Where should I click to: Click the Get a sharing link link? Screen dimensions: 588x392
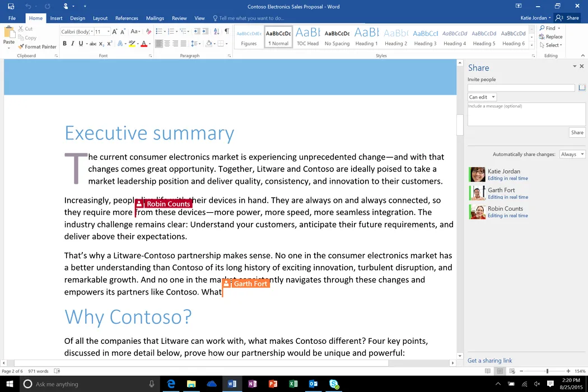pos(489,361)
